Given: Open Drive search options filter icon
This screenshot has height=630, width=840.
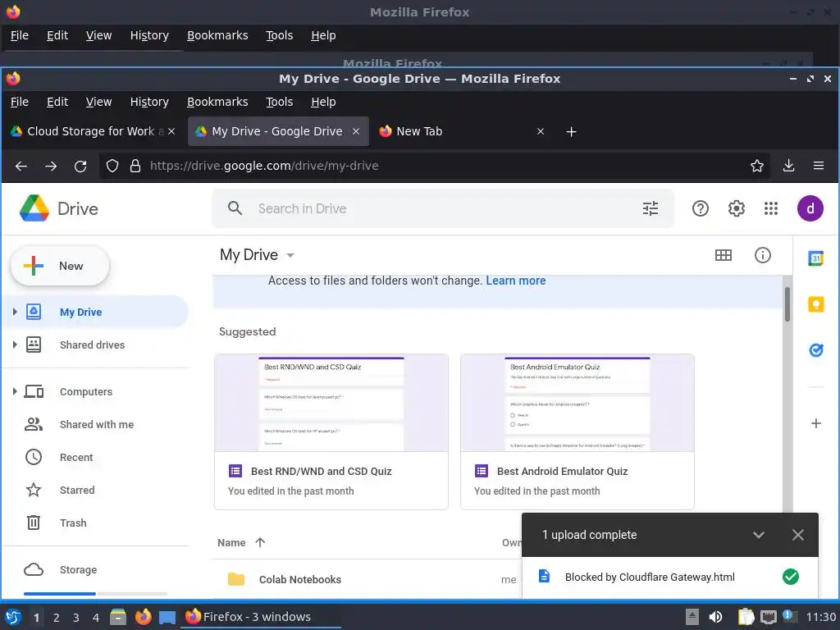Looking at the screenshot, I should coord(650,208).
